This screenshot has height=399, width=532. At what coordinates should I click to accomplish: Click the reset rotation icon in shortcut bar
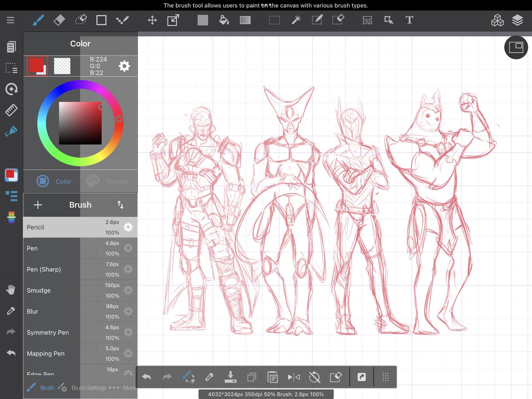315,377
